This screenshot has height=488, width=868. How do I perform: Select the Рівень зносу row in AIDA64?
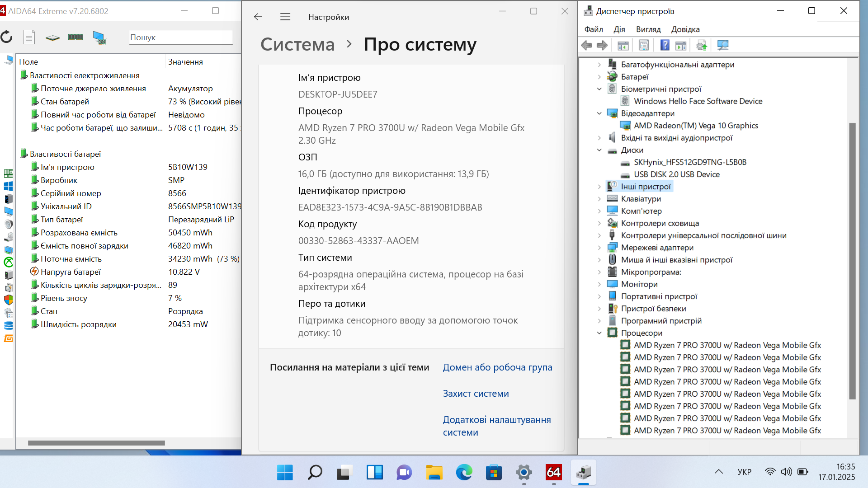(x=129, y=298)
